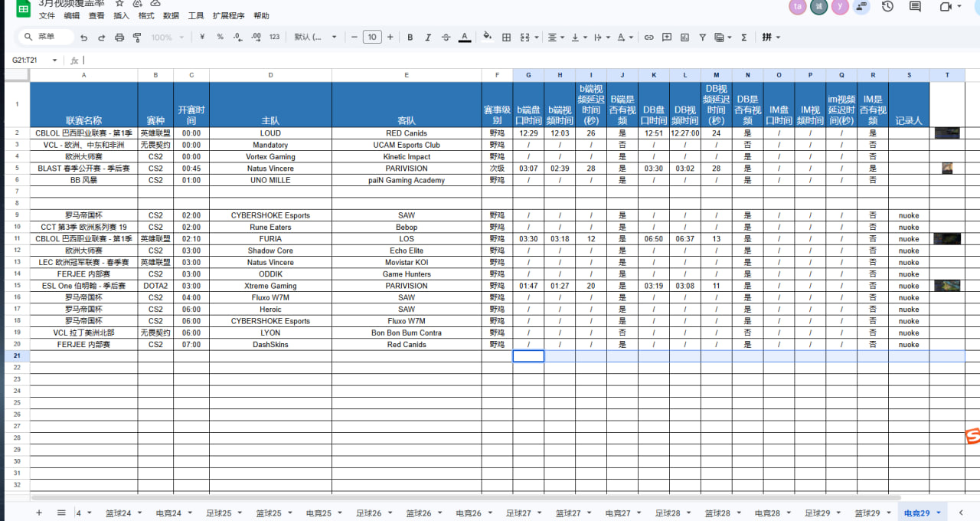Viewport: 980px width, 521px height.
Task: Expand Name box dropdown arrow
Action: click(x=54, y=60)
